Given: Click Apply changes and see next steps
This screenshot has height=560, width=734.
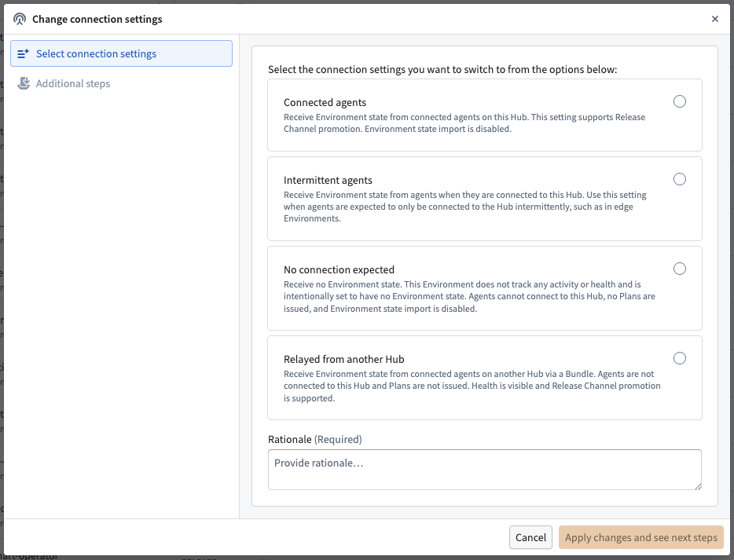Looking at the screenshot, I should coord(640,537).
